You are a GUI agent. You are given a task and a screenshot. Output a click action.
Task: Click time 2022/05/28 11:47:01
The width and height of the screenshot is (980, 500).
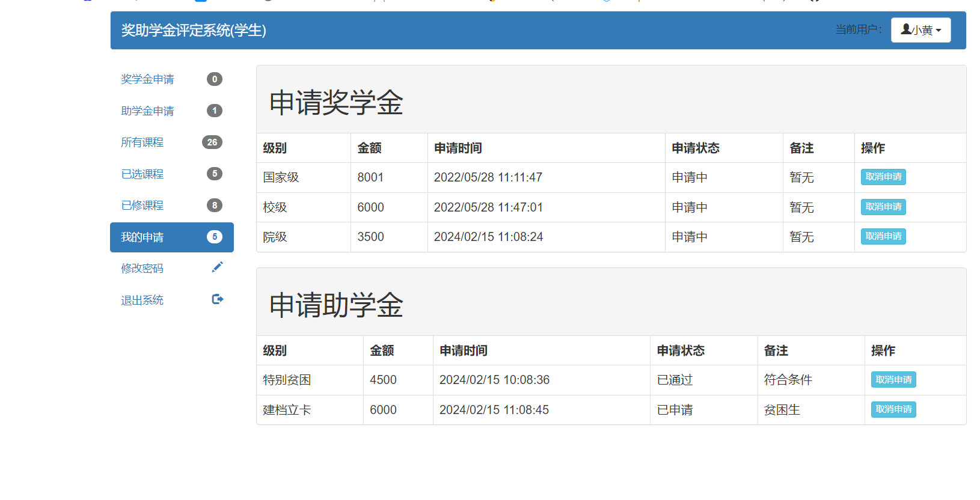click(488, 207)
